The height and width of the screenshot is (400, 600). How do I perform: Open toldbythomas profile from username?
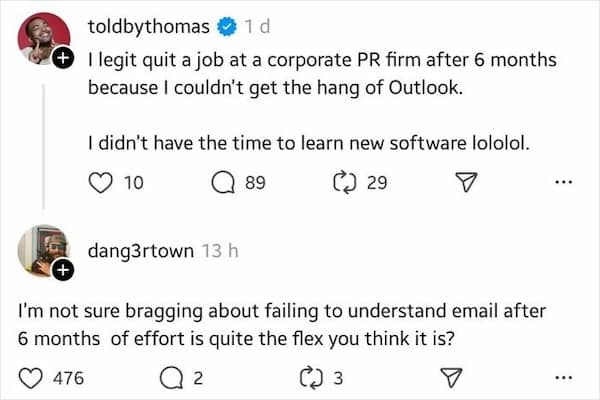(145, 23)
